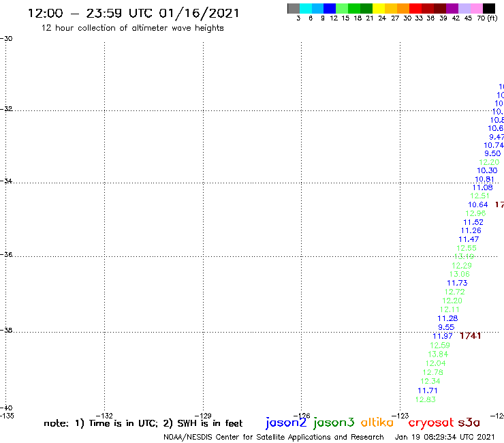
Task: Click the title '12:00 – 23:59 UTC 01/16/2021'
Action: [133, 14]
